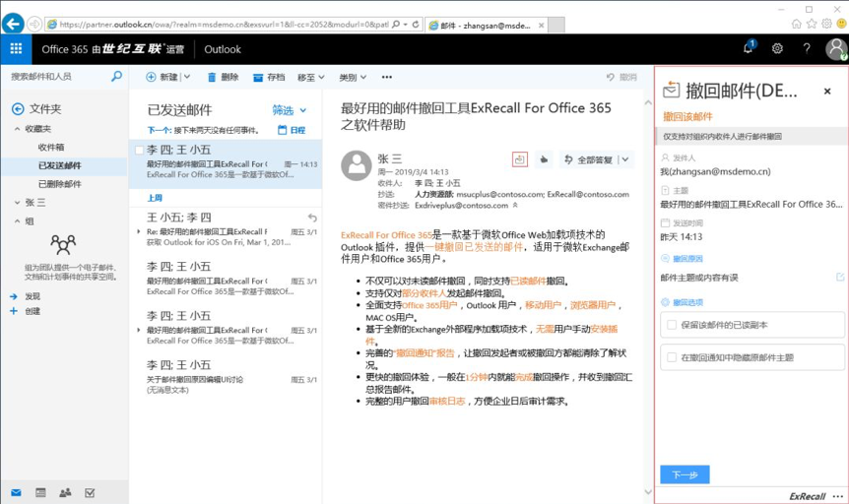This screenshot has width=849, height=504.
Task: Click Outlook app name in header
Action: 222,49
